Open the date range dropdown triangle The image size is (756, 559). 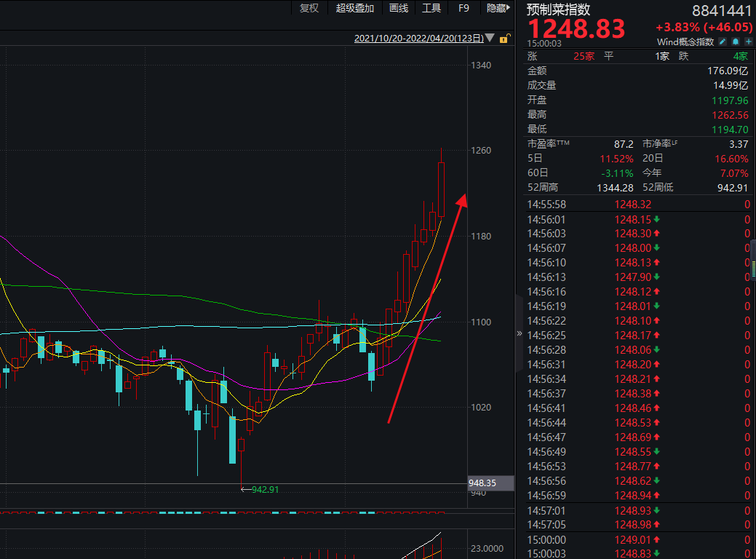[490, 38]
